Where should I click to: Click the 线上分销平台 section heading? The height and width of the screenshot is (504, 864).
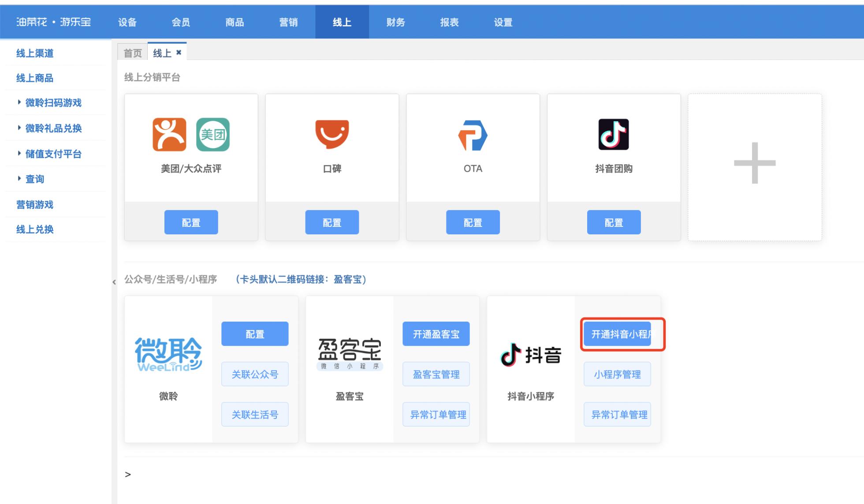point(152,78)
